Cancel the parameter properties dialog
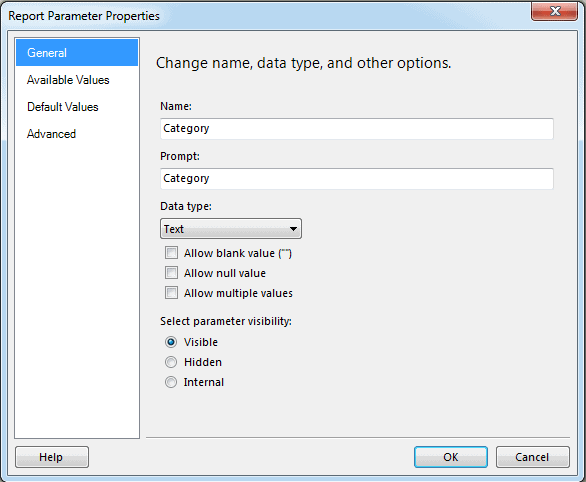 point(533,457)
